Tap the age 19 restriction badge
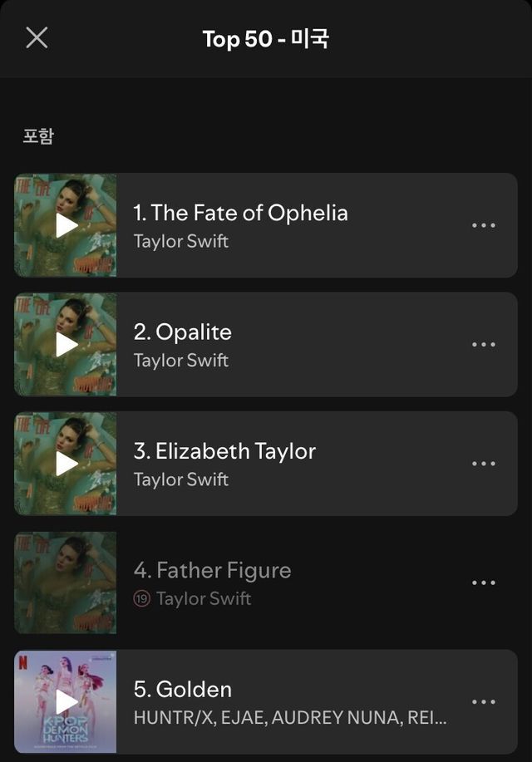The width and height of the screenshot is (532, 762). [x=142, y=598]
